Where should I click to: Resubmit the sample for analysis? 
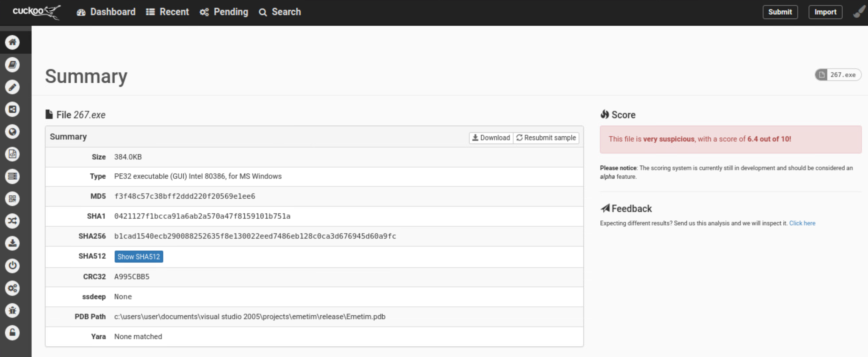tap(546, 138)
